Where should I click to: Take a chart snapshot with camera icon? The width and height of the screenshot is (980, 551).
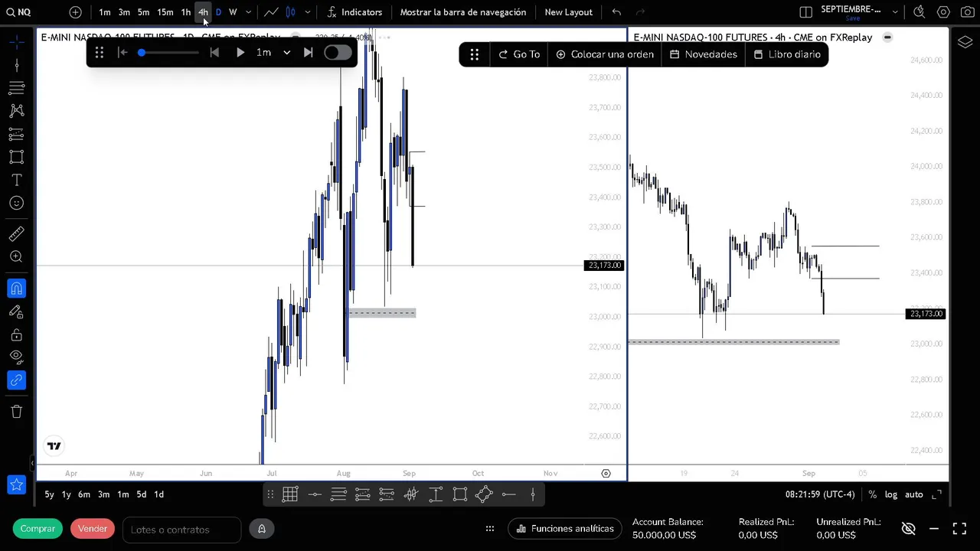tap(967, 12)
